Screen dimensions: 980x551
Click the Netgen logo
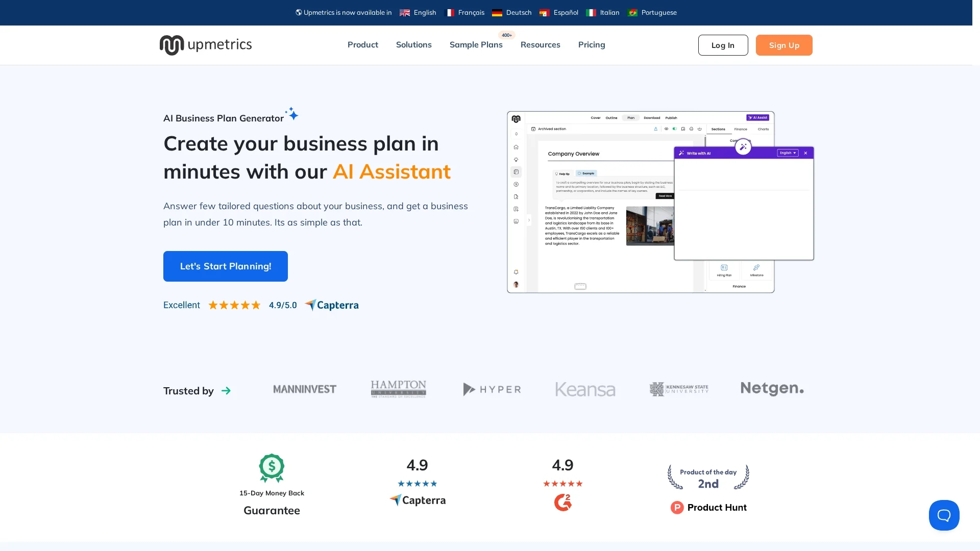coord(772,389)
